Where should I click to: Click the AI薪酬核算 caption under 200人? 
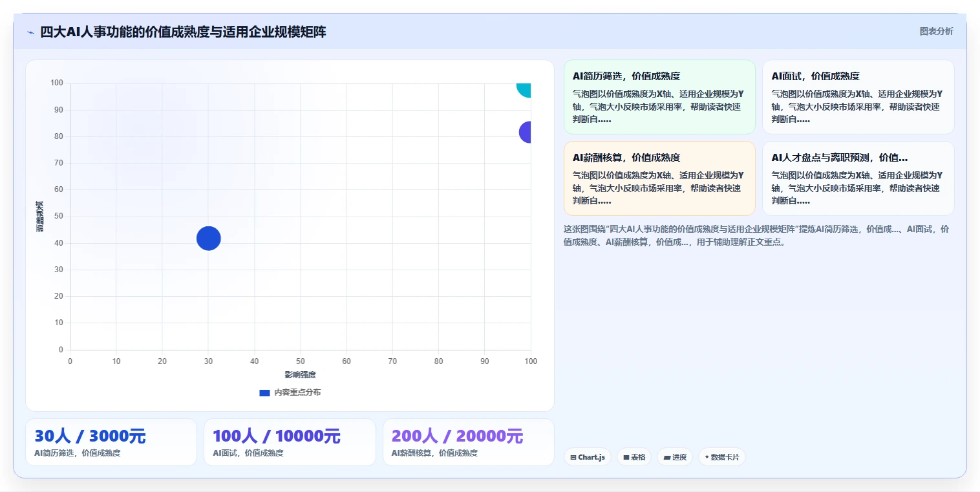(434, 453)
